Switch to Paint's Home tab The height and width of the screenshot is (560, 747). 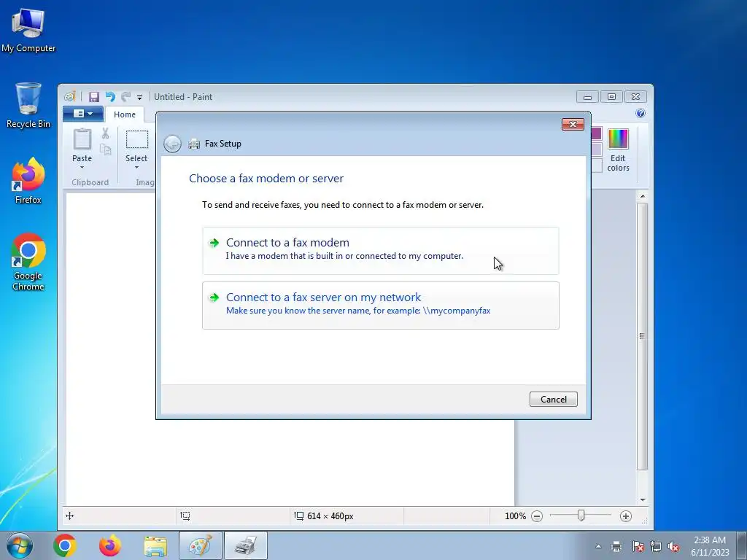(x=124, y=114)
